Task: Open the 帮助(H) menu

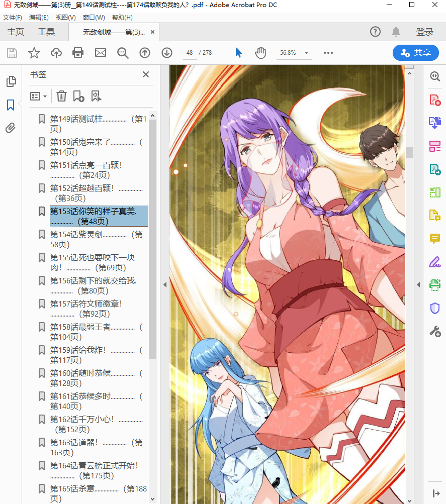Action: 122,18
